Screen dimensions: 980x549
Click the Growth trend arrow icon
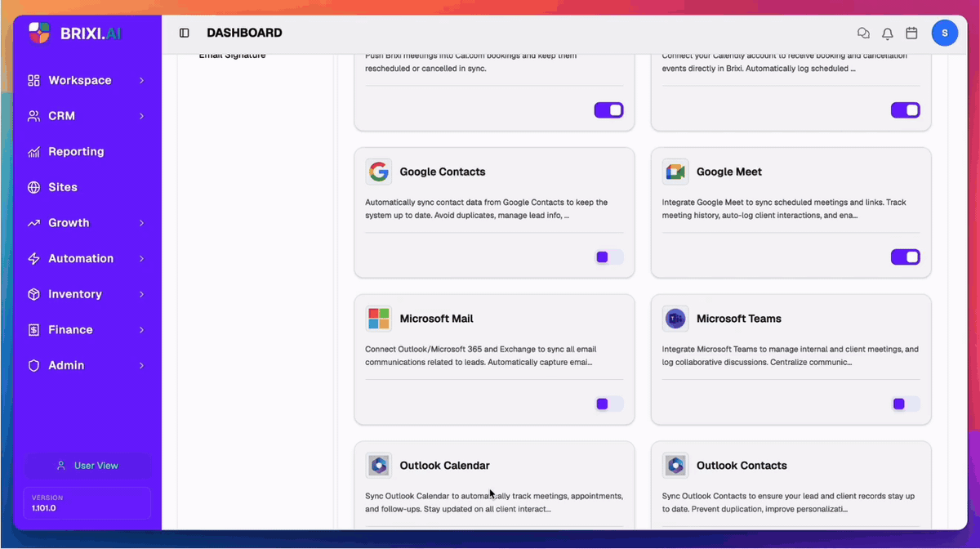tap(33, 223)
